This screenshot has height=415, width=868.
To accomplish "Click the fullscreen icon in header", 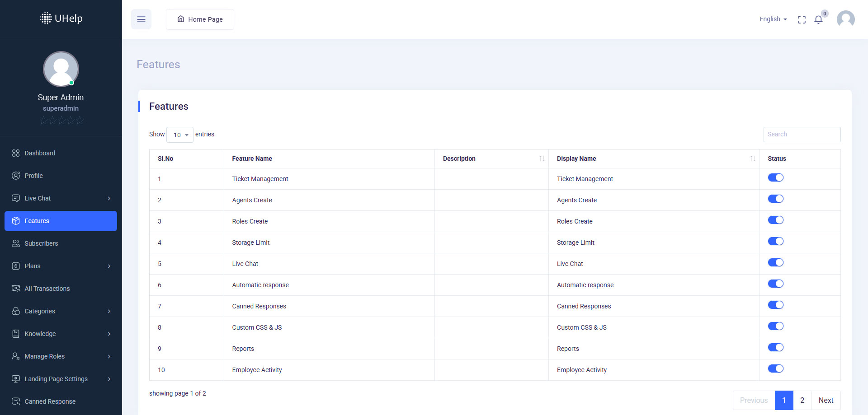I will (802, 19).
